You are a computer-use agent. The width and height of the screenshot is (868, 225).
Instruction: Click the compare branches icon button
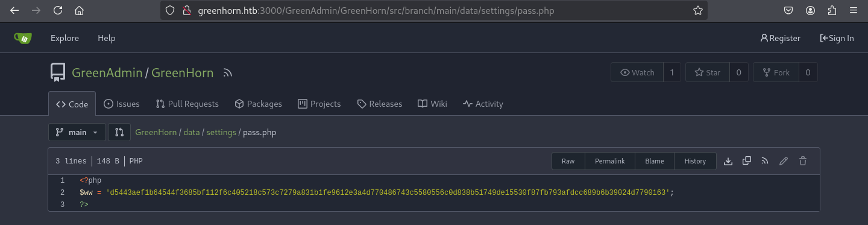pos(119,132)
